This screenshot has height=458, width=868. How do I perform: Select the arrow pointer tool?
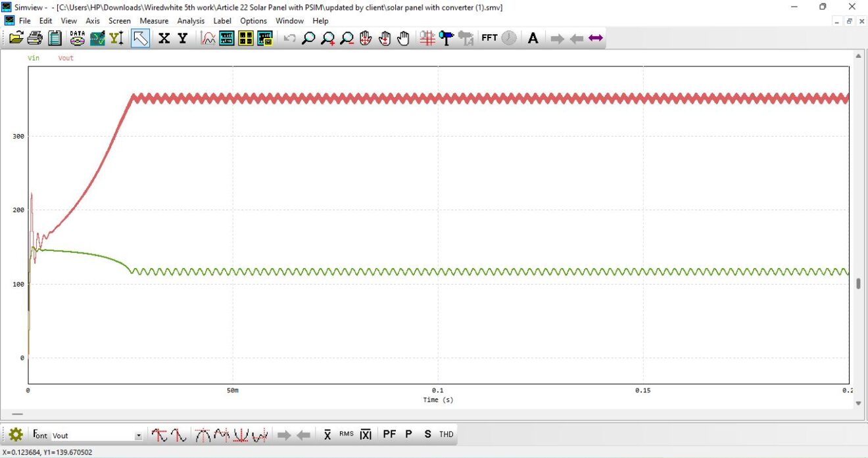point(139,37)
